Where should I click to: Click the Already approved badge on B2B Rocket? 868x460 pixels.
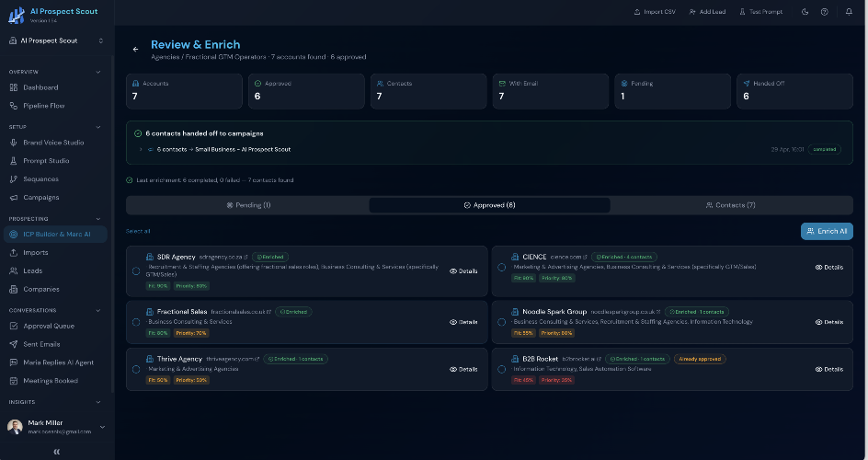[x=700, y=359]
